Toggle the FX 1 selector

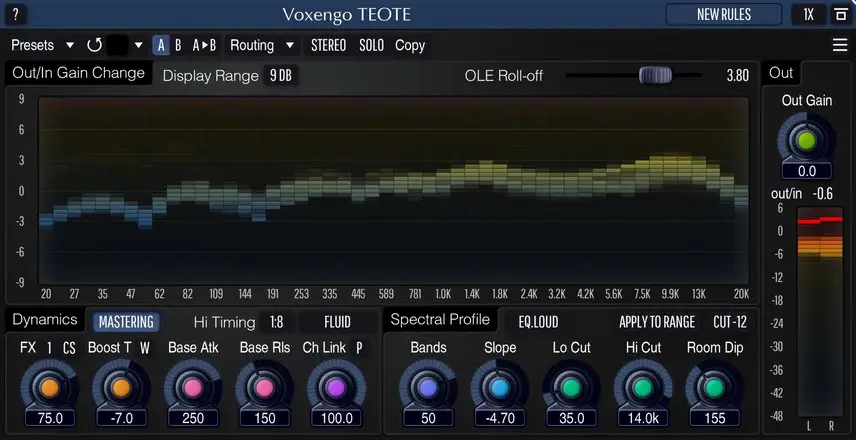click(x=49, y=348)
